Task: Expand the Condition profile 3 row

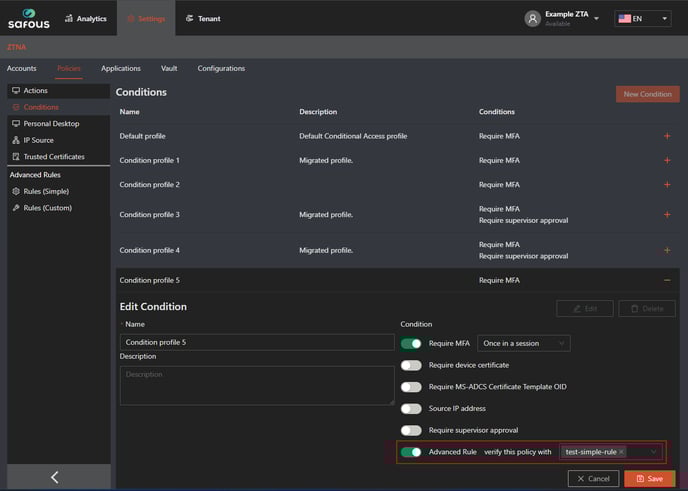Action: [x=667, y=214]
